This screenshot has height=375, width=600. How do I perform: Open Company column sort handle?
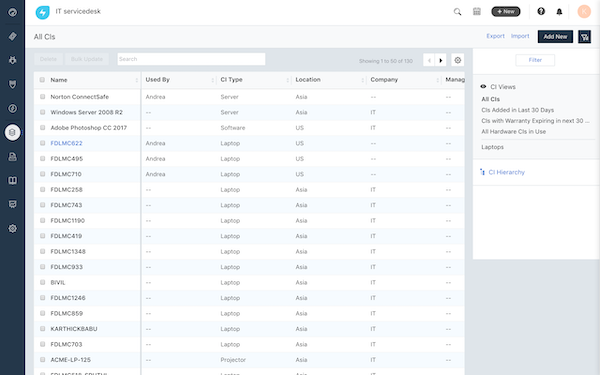(437, 80)
